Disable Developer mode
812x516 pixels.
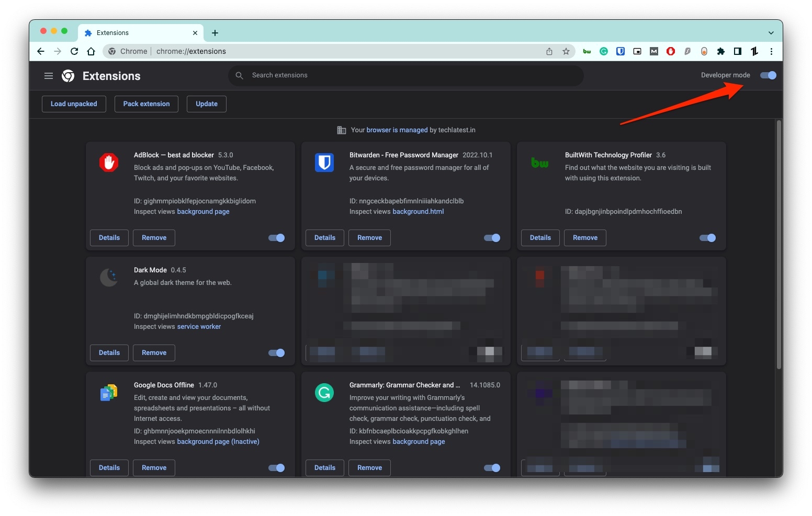[x=768, y=75]
